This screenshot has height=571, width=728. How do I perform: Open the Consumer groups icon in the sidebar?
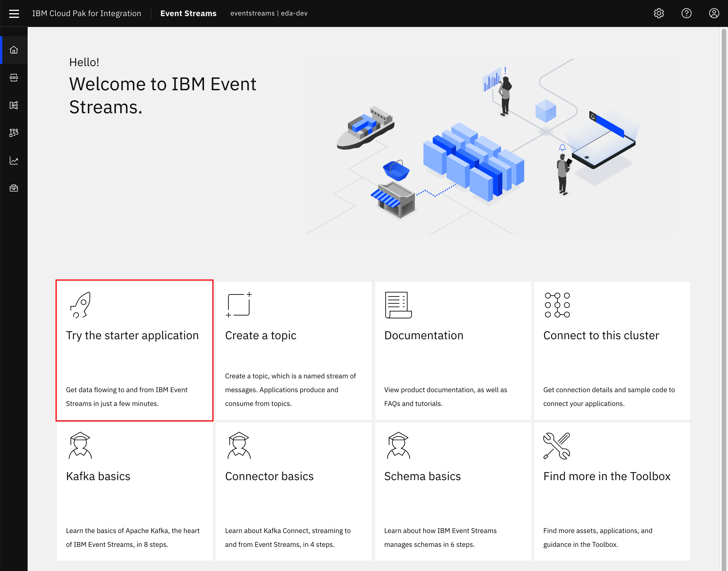click(x=14, y=133)
